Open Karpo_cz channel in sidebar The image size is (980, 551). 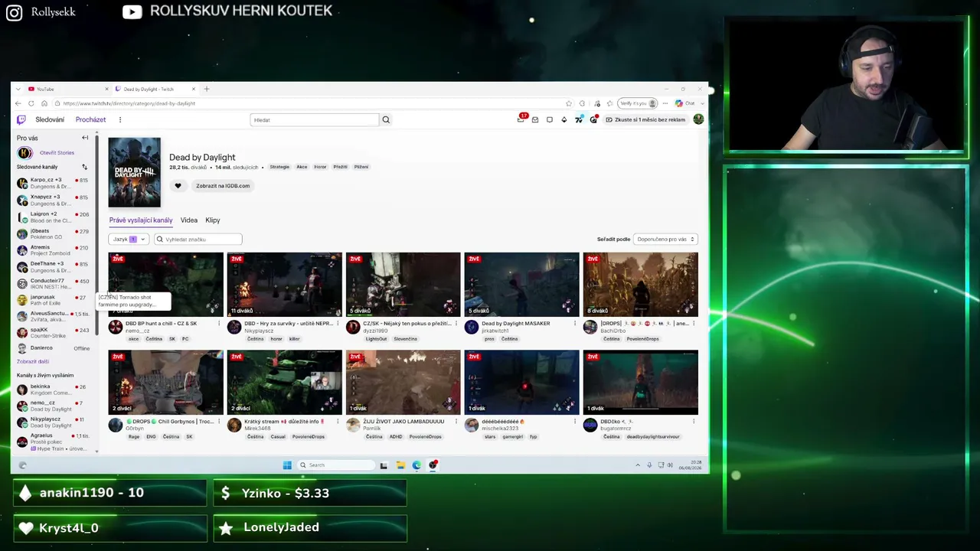(x=54, y=183)
